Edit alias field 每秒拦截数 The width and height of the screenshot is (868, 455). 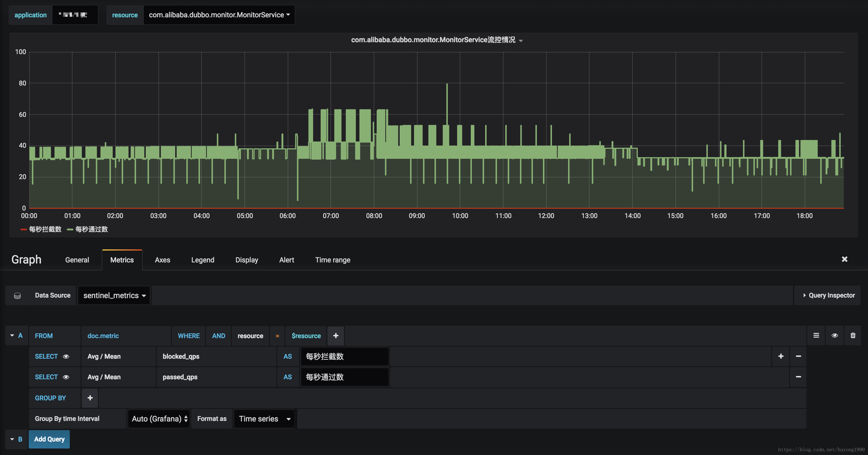(x=344, y=356)
